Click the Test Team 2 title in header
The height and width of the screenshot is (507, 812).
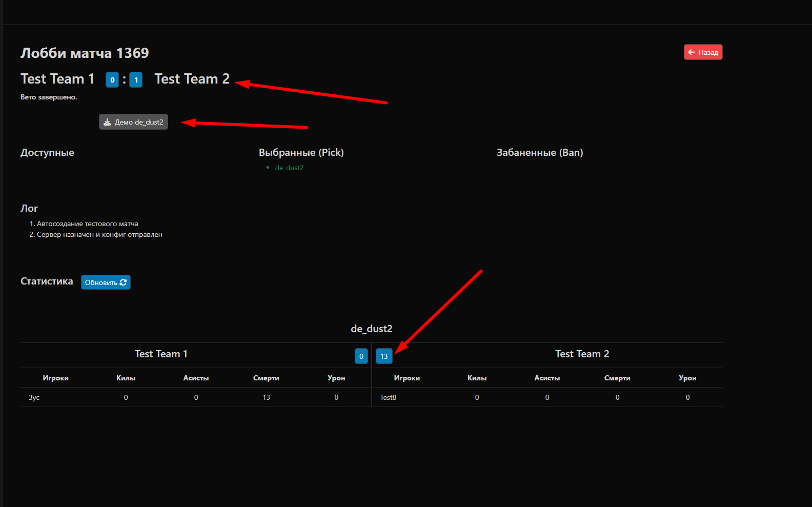[192, 79]
